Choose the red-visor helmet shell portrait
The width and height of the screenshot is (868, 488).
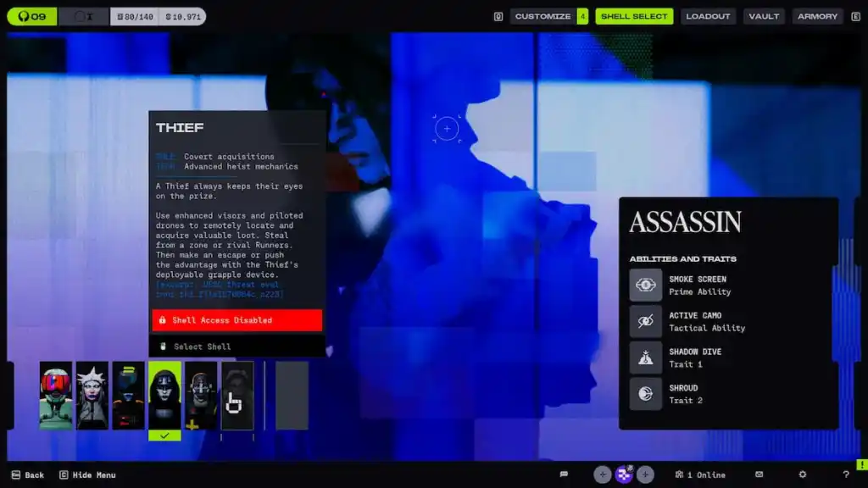pyautogui.click(x=56, y=396)
